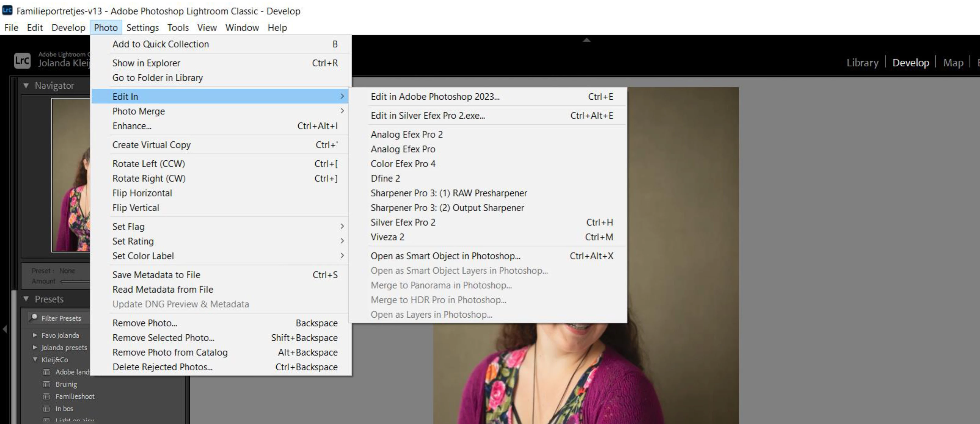Expand the Jolanda presets group
980x424 pixels.
coord(35,347)
